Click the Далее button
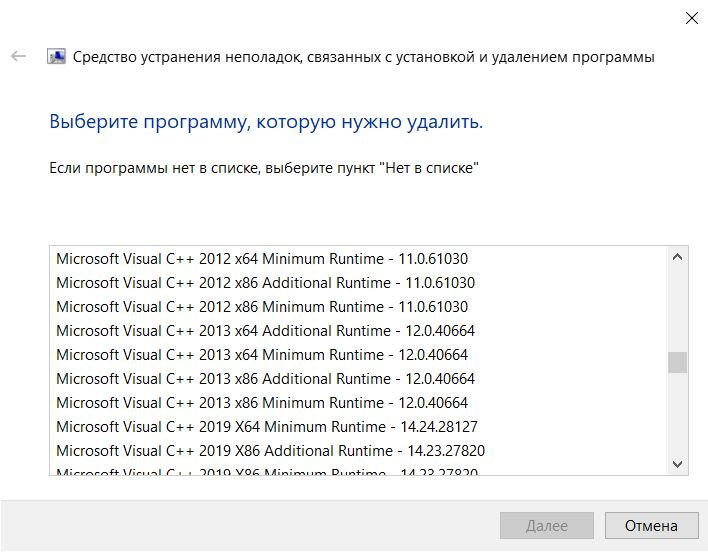708x552 pixels. coord(547,525)
